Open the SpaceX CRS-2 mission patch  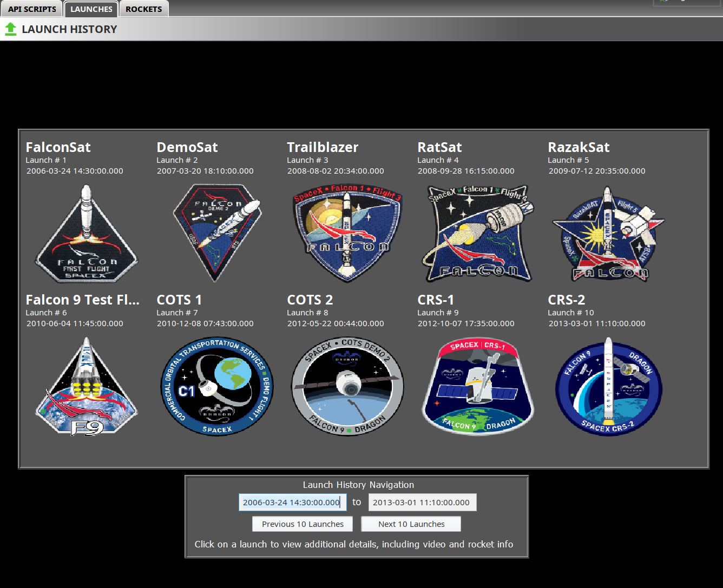608,386
